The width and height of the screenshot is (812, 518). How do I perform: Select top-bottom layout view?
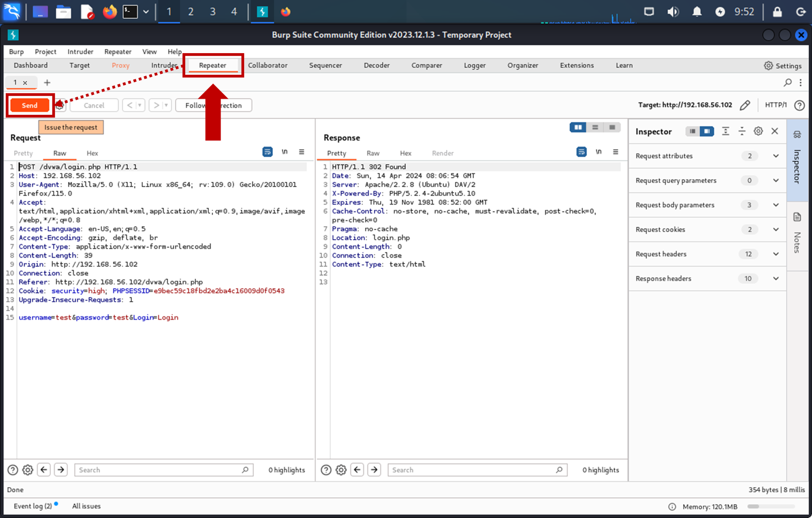(595, 127)
